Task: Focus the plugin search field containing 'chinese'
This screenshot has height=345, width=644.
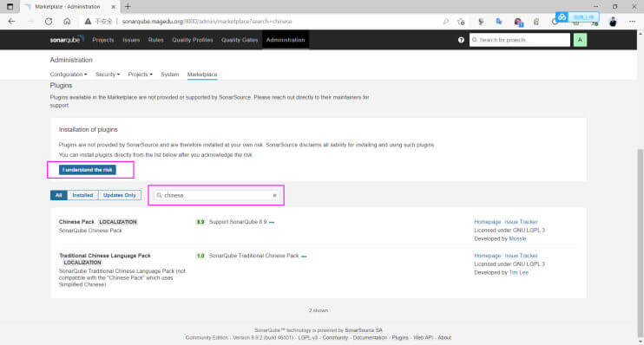Action: point(217,195)
